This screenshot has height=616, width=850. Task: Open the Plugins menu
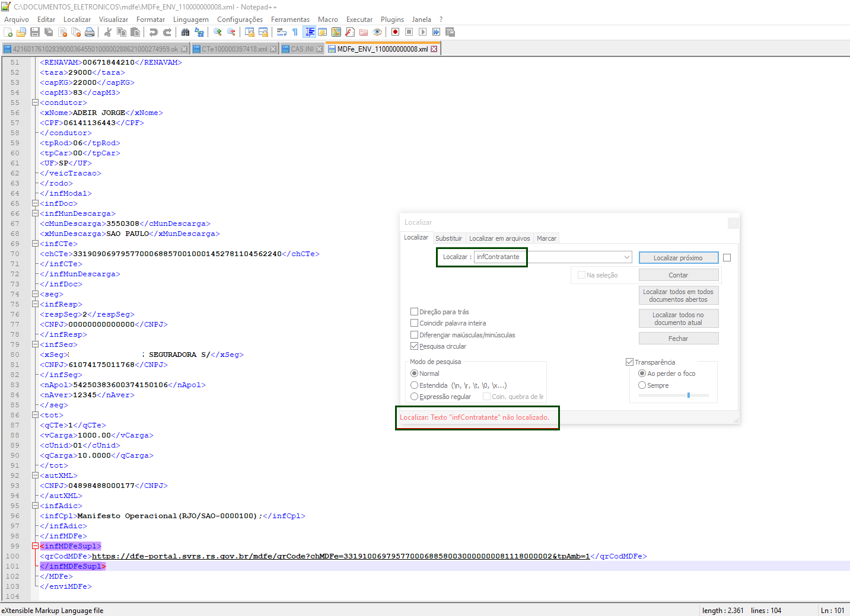pyautogui.click(x=392, y=20)
